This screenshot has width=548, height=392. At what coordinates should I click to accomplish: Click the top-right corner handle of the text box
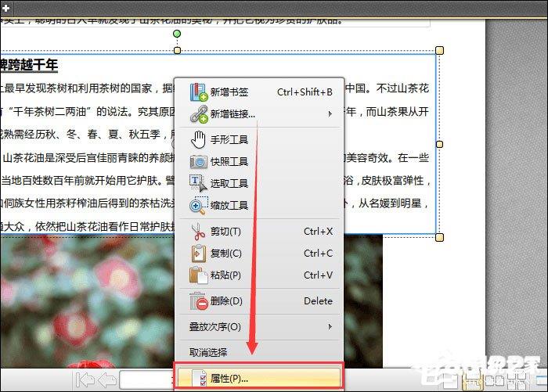tap(440, 50)
